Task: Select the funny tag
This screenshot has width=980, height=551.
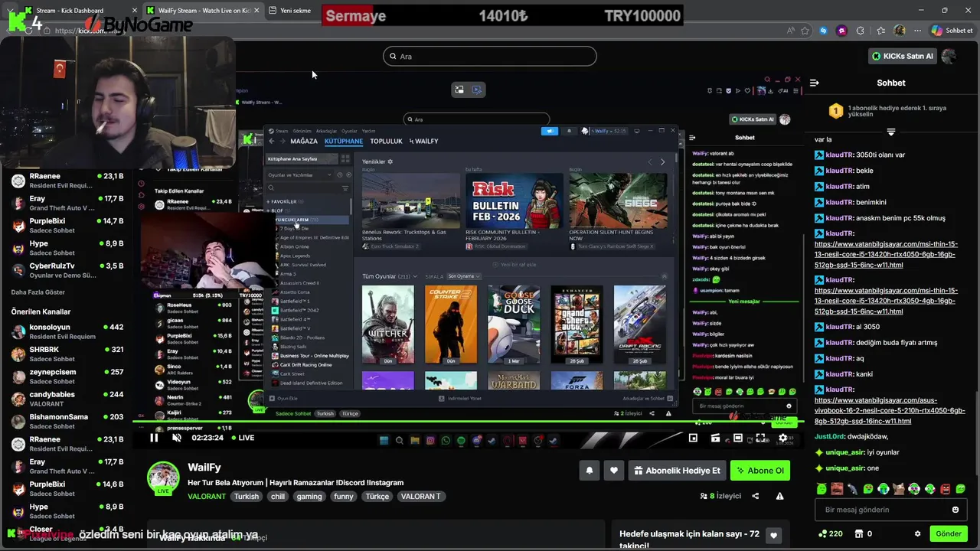Action: click(x=344, y=496)
